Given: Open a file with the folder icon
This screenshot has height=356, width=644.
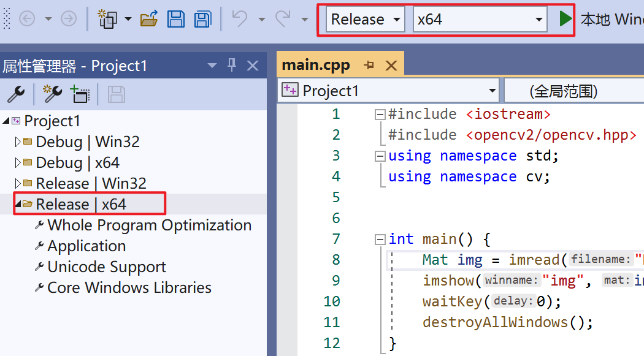Looking at the screenshot, I should (x=149, y=19).
